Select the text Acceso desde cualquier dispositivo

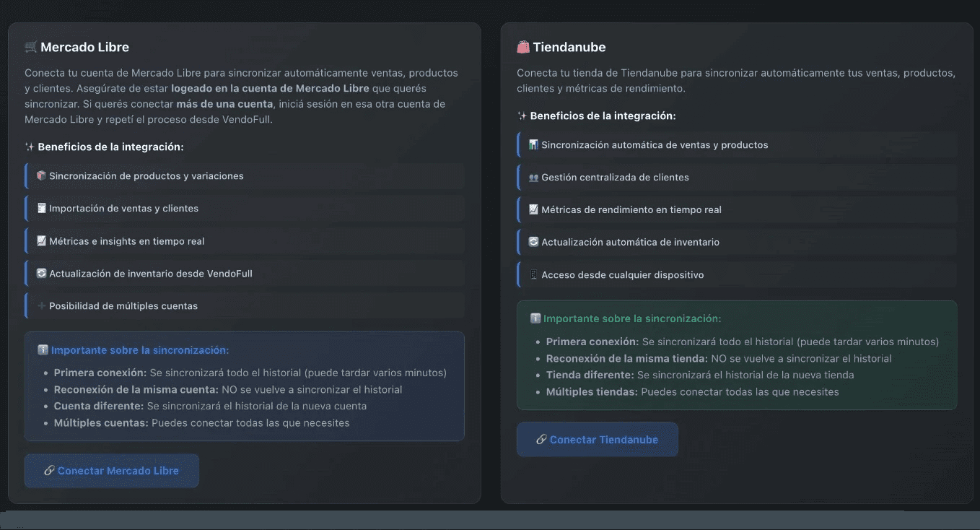click(x=622, y=275)
